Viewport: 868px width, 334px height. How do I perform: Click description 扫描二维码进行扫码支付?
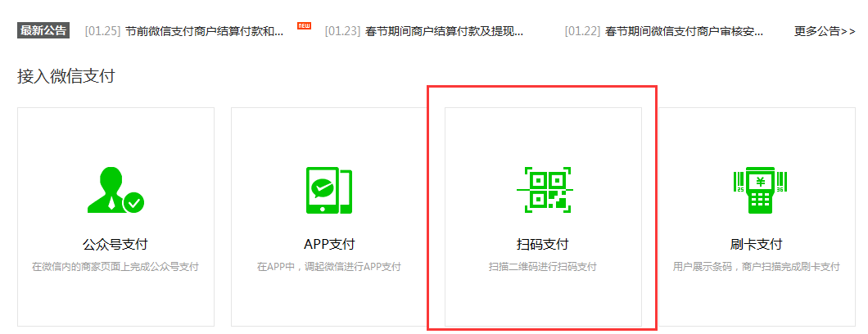pyautogui.click(x=543, y=267)
